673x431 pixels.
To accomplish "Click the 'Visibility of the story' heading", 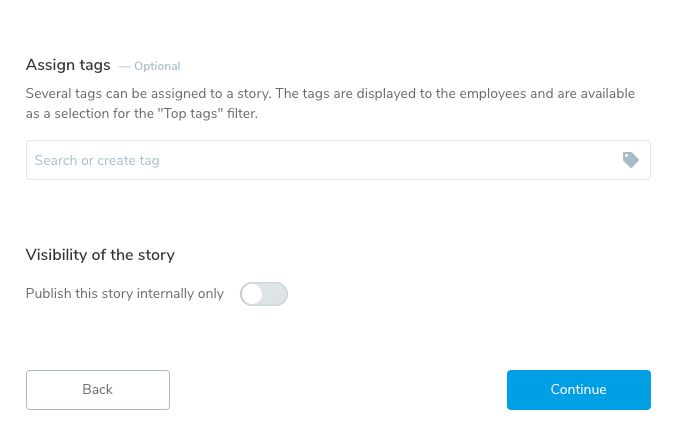I will pos(100,255).
